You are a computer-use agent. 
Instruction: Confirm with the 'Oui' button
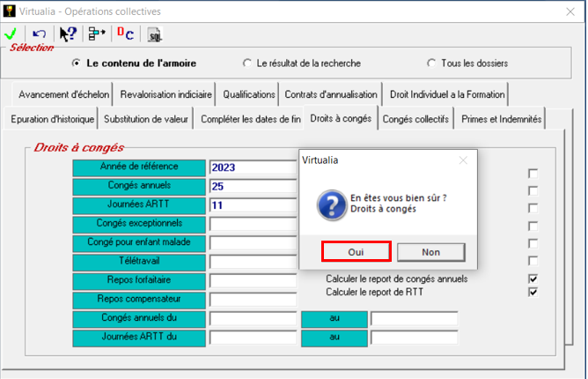click(356, 252)
